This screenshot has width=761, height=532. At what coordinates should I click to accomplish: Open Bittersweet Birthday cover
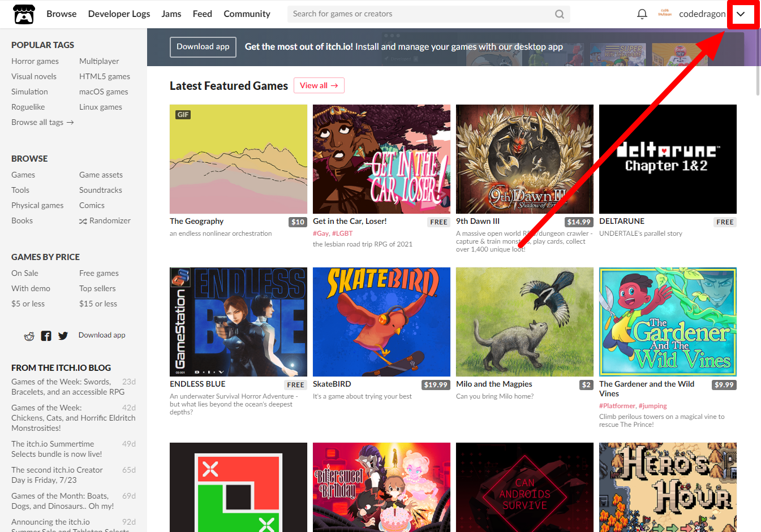click(x=381, y=487)
